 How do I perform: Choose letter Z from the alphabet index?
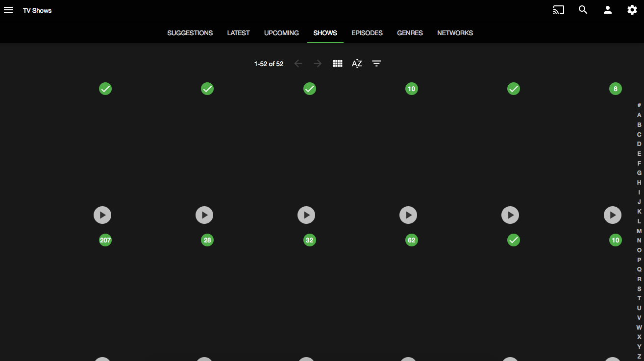point(639,356)
